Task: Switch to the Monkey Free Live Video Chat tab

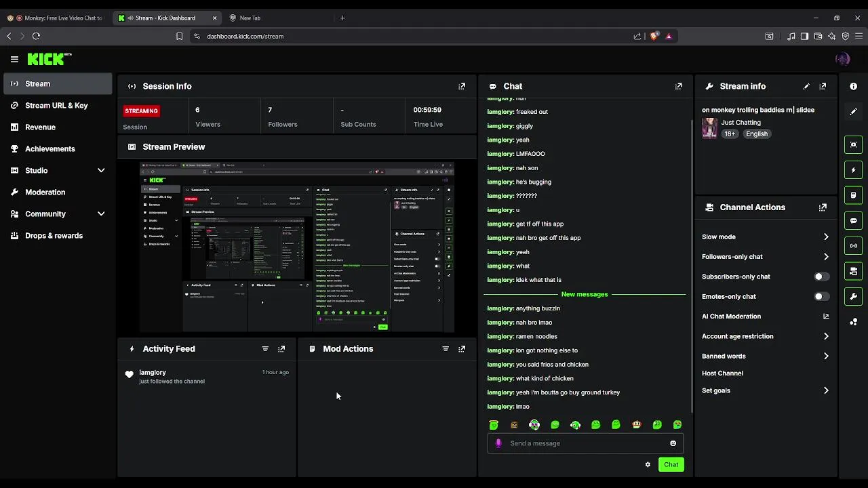Action: coord(56,18)
